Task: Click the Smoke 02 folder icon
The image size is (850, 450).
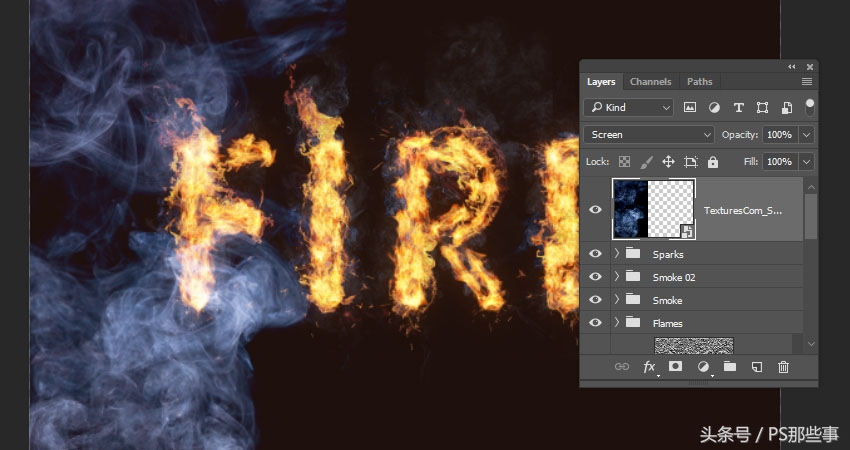Action: [x=633, y=276]
